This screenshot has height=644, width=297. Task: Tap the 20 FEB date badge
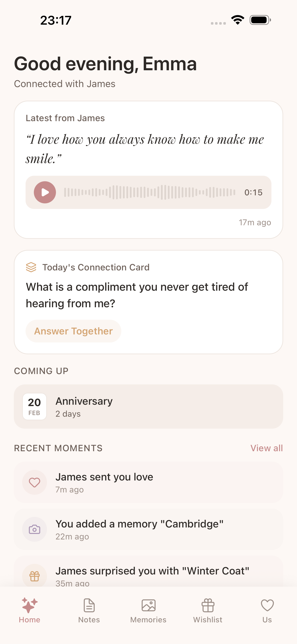(x=35, y=407)
